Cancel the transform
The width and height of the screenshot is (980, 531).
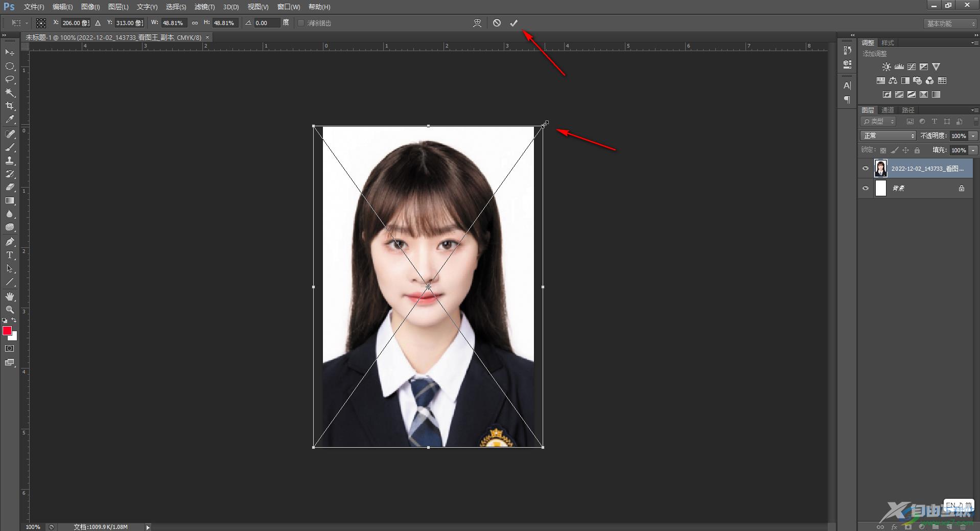(497, 23)
